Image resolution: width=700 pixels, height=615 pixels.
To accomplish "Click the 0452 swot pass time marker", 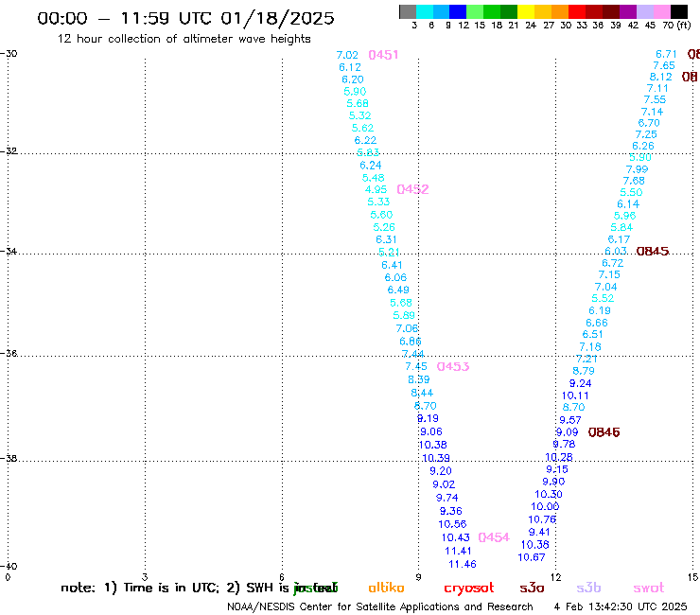I will point(412,189).
